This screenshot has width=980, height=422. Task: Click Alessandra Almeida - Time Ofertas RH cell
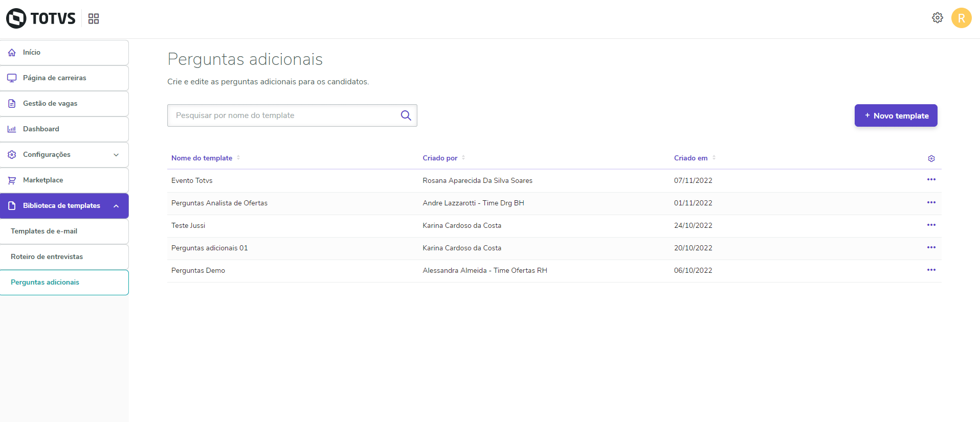coord(485,271)
